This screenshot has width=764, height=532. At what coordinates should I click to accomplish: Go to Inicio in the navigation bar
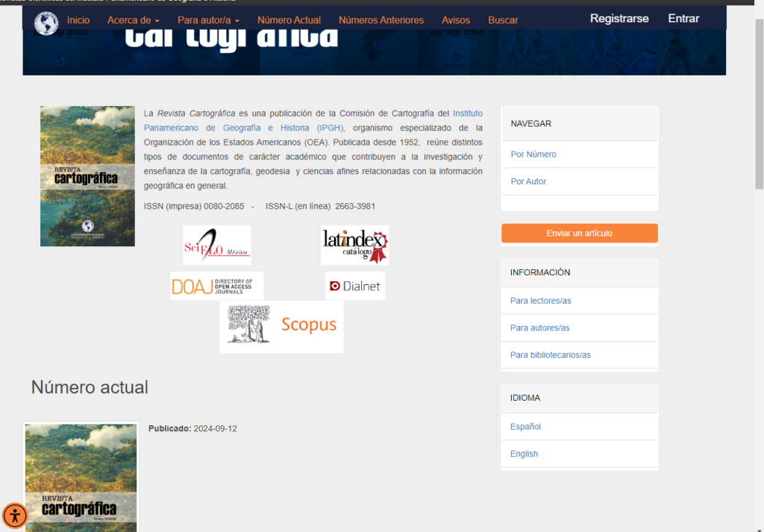pyautogui.click(x=78, y=20)
